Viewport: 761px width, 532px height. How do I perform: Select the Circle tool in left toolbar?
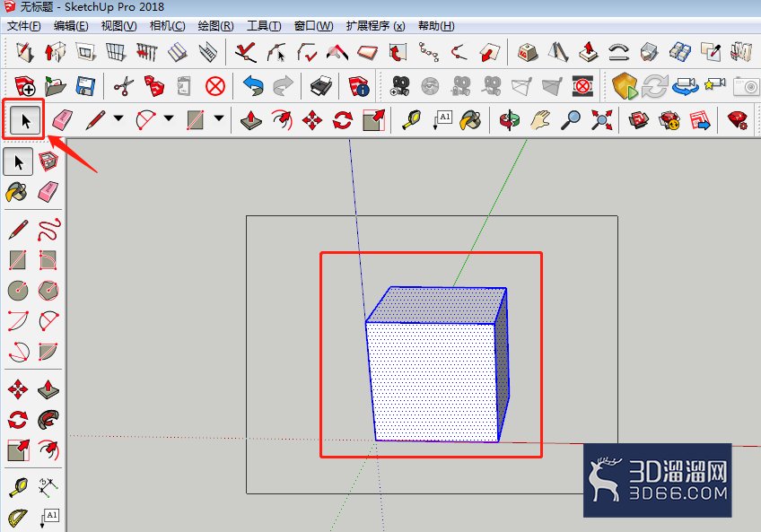click(x=18, y=291)
